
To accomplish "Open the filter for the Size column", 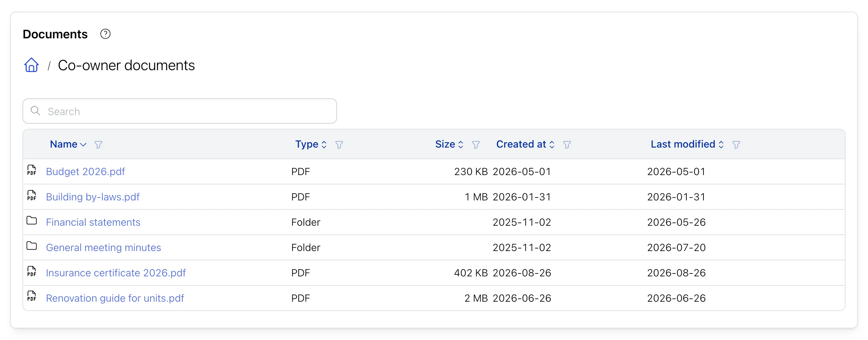I will click(476, 145).
